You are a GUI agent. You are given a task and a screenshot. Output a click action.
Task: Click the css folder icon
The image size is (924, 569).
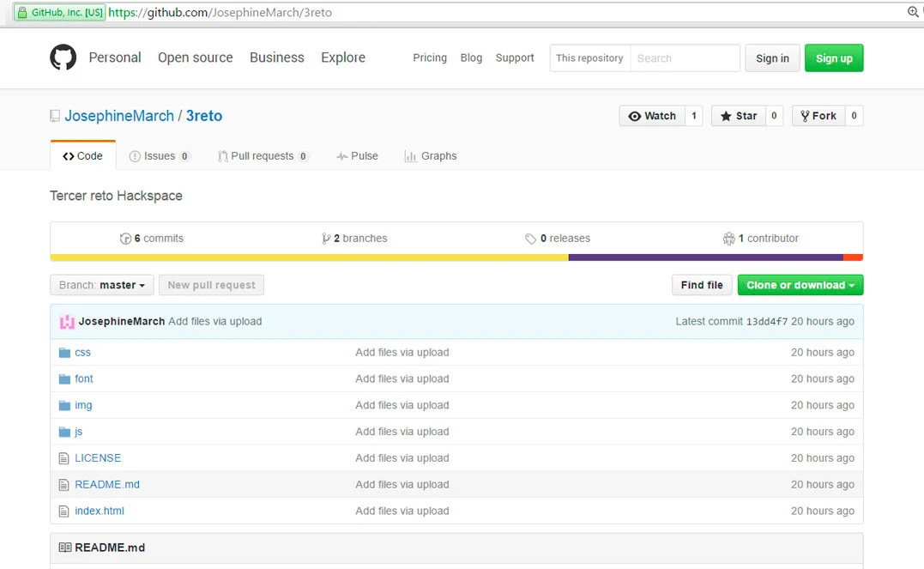[64, 353]
